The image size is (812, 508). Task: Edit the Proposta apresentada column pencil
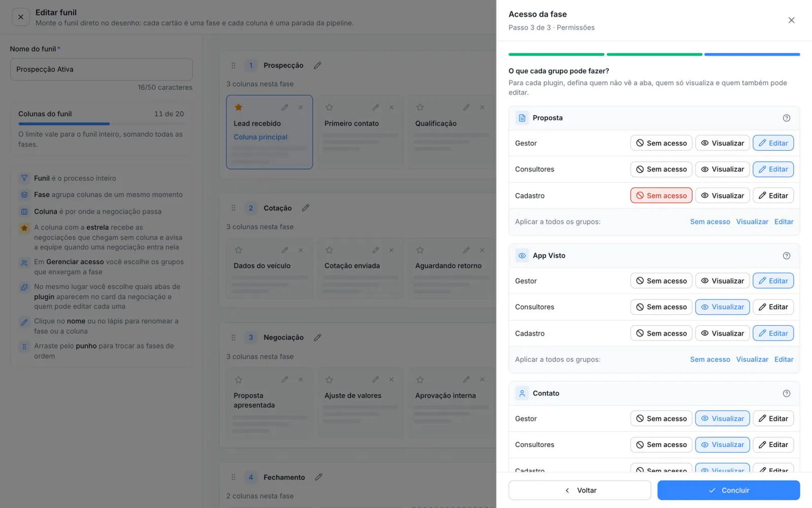(285, 379)
